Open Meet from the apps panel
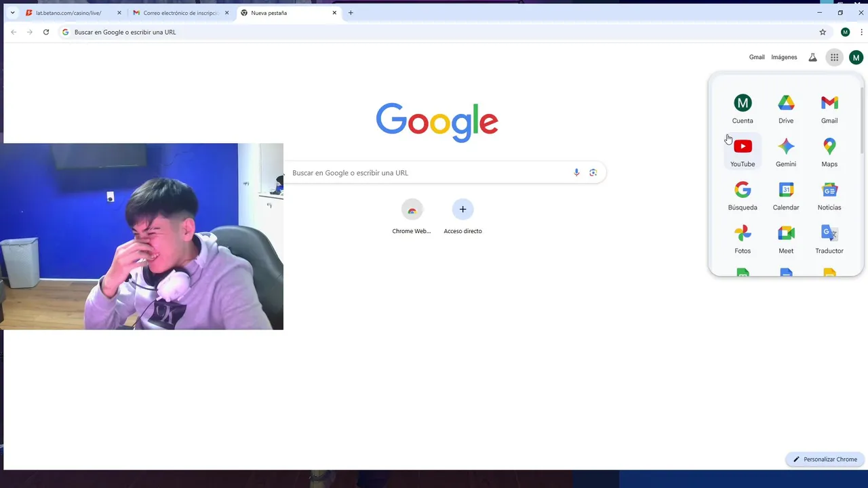868x488 pixels. pyautogui.click(x=786, y=239)
